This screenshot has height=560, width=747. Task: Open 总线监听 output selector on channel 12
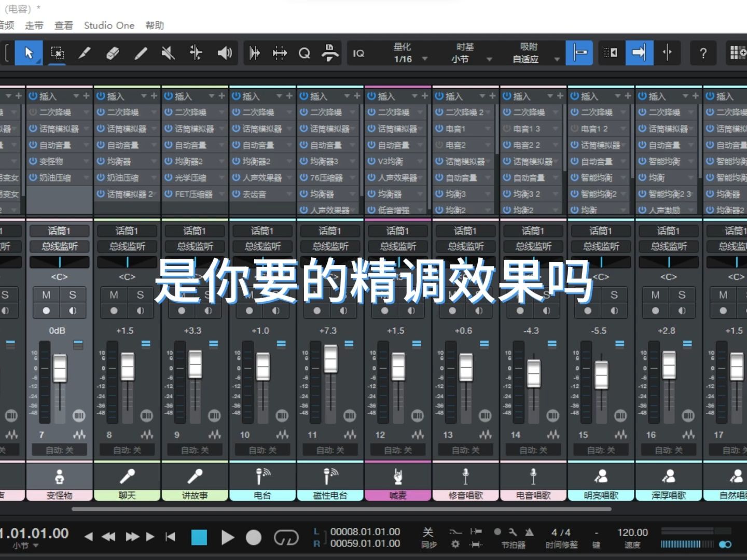click(398, 246)
